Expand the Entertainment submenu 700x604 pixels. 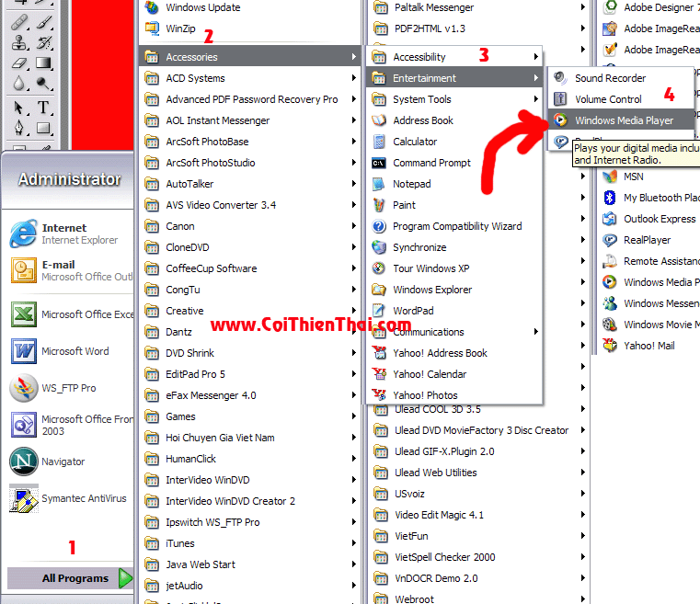click(454, 78)
